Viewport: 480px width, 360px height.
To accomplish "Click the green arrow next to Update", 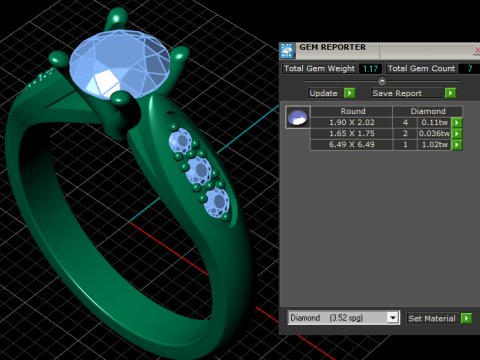I will click(x=349, y=93).
